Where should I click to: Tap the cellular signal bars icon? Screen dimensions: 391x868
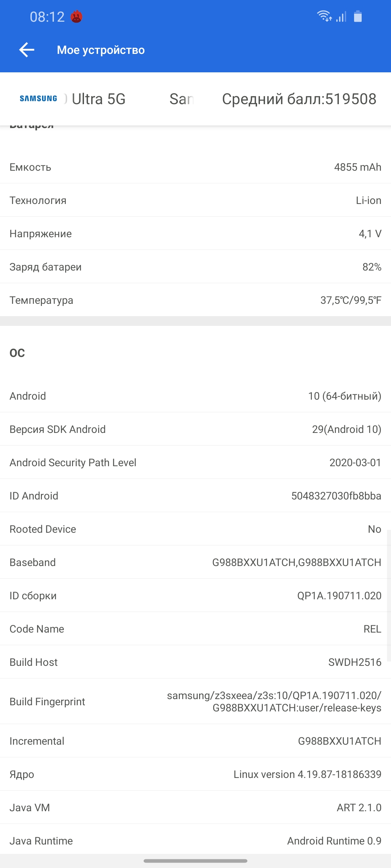tap(341, 17)
